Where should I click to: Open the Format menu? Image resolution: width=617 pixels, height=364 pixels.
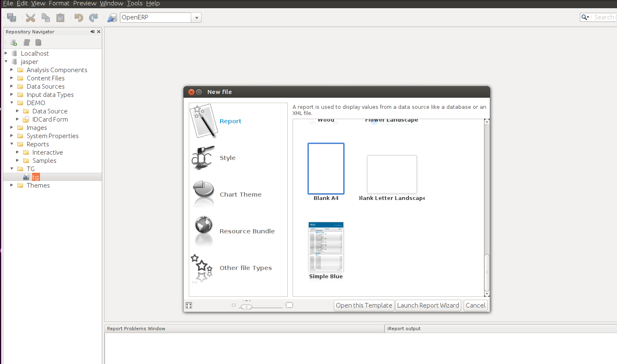(59, 3)
